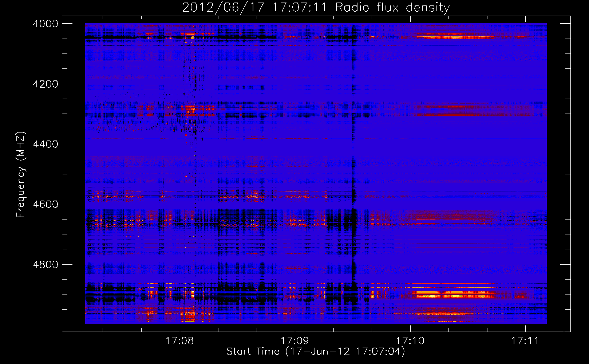Select the 4600 frequency tick label
Image resolution: width=589 pixels, height=364 pixels.
click(x=45, y=204)
